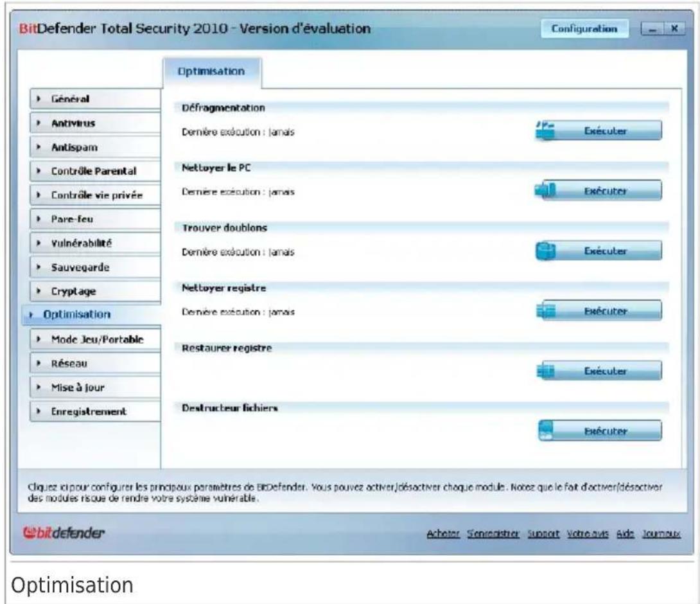Click the arrow beside Pare-feu
700x604 pixels.
point(39,219)
